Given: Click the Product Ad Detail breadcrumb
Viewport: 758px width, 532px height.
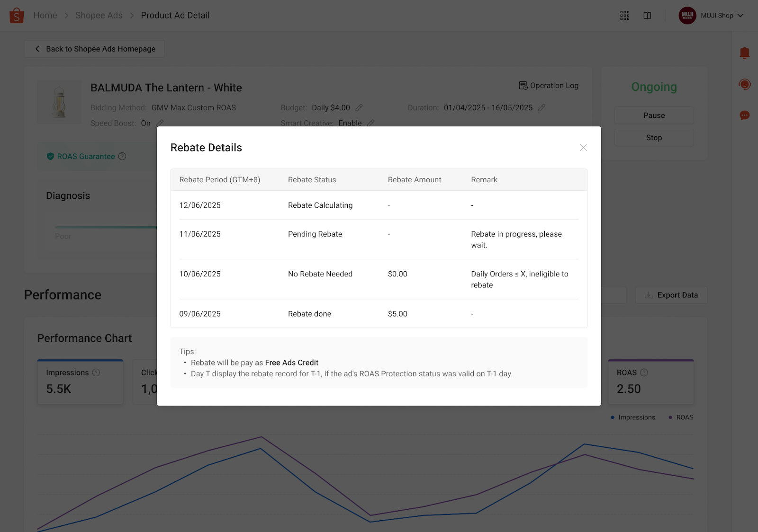Looking at the screenshot, I should click(x=175, y=16).
